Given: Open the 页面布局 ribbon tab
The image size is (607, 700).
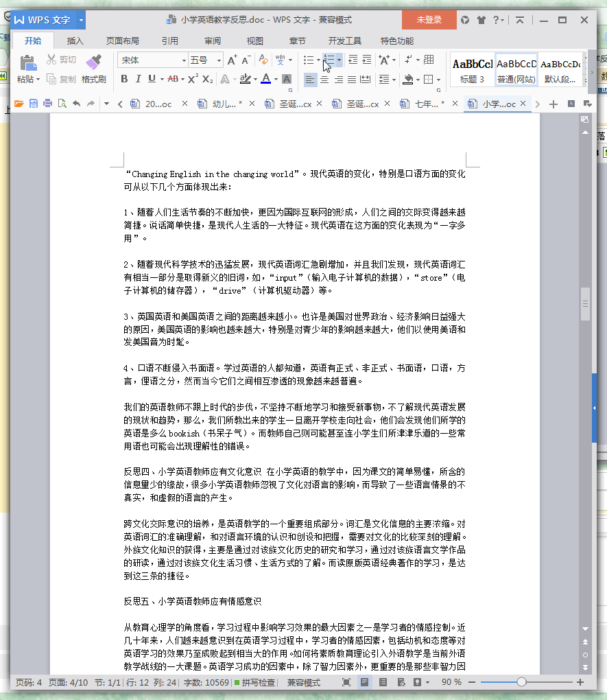Looking at the screenshot, I should click(x=122, y=40).
